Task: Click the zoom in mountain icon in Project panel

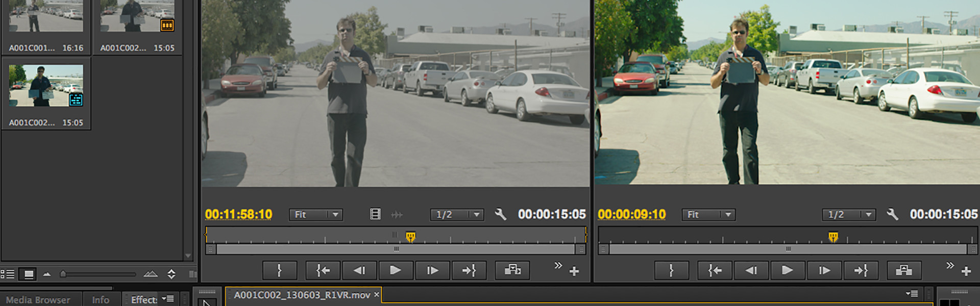Action: click(x=150, y=274)
